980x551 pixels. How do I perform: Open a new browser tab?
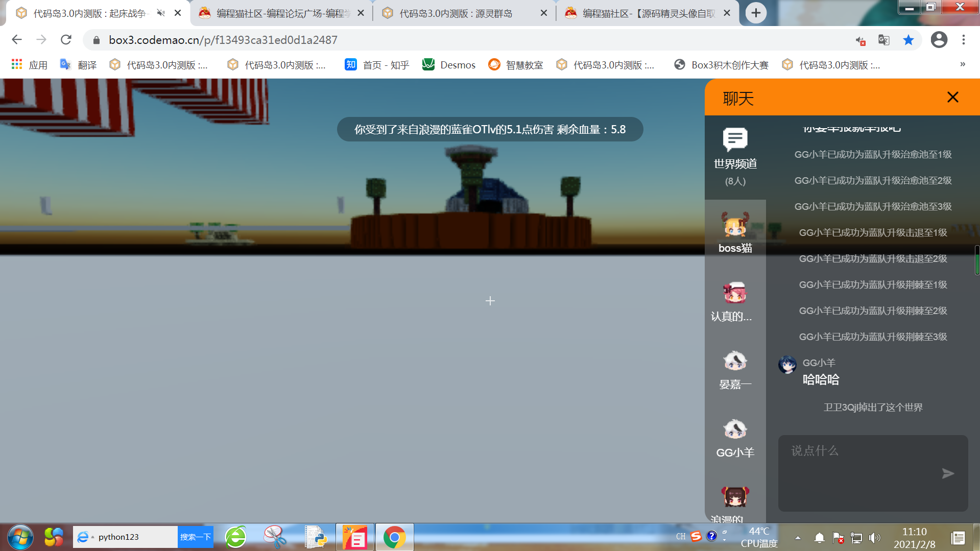[756, 13]
